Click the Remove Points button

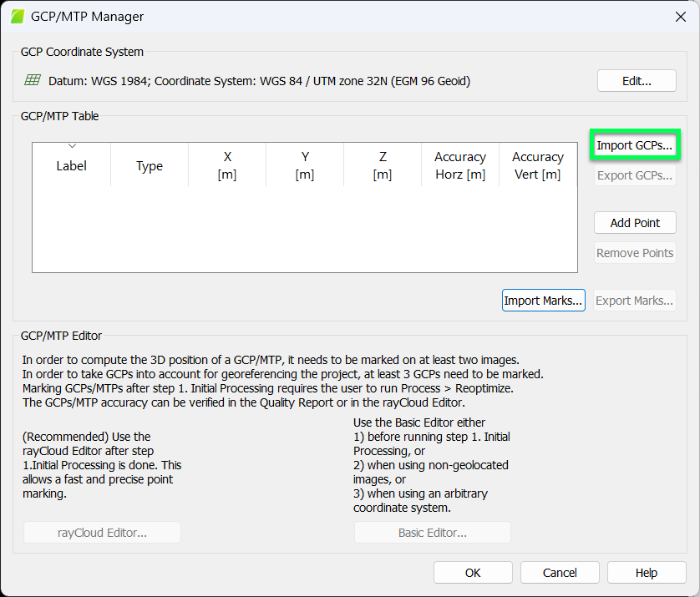[x=635, y=252]
